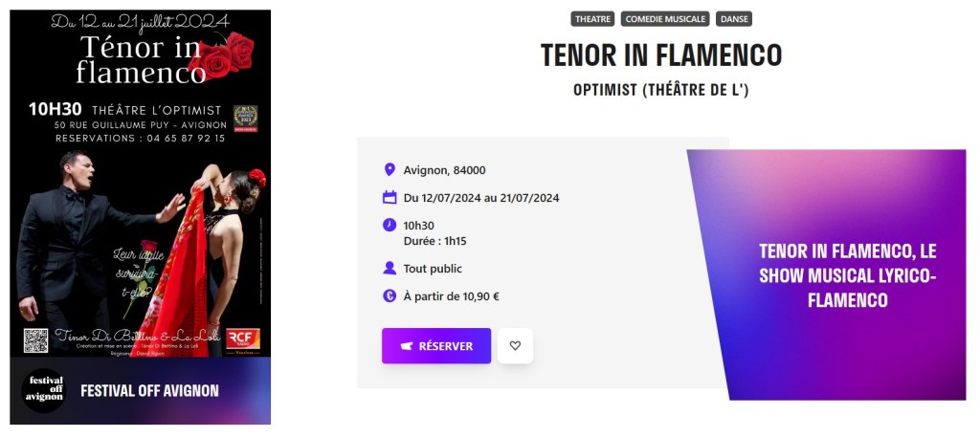
Task: Select the COMEDIE MUSICALE category tag
Action: (665, 19)
